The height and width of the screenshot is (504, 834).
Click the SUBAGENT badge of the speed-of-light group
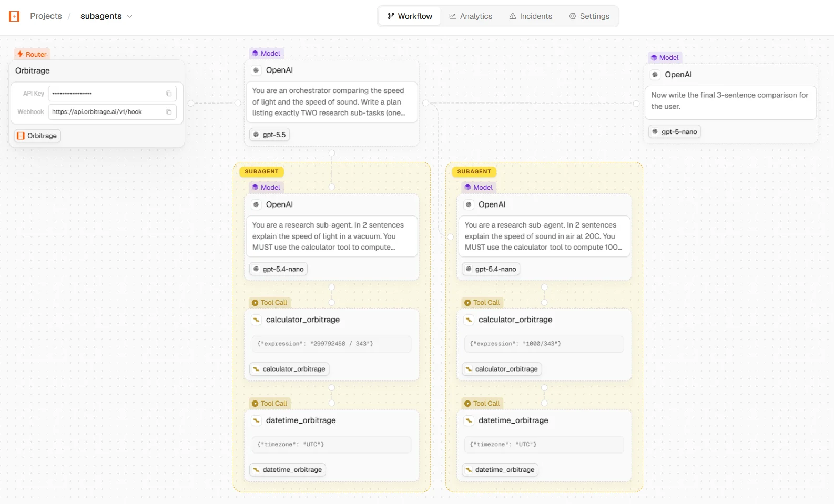[261, 171]
